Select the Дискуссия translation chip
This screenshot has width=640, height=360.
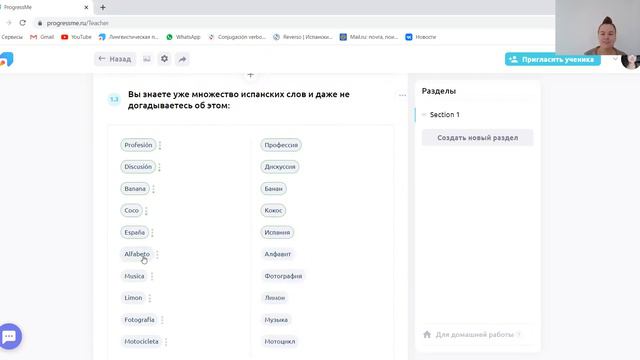(280, 167)
